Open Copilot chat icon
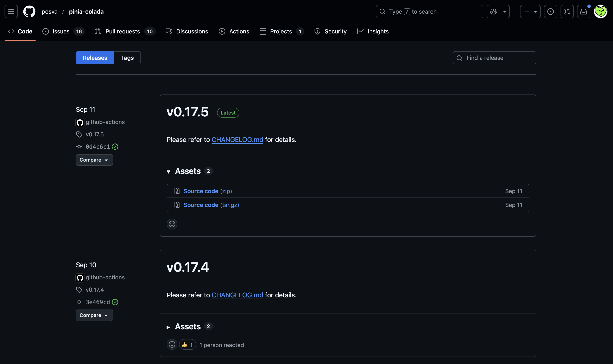The width and height of the screenshot is (613, 364). pos(493,12)
